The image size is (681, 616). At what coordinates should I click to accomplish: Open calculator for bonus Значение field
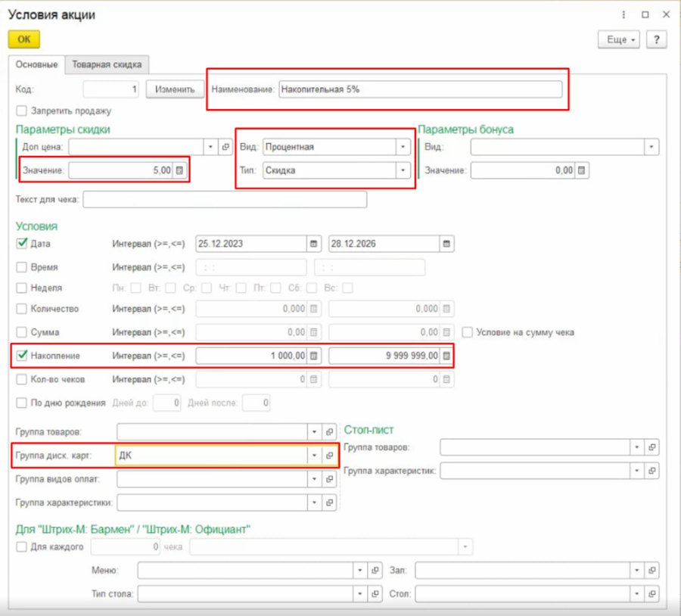click(x=582, y=170)
